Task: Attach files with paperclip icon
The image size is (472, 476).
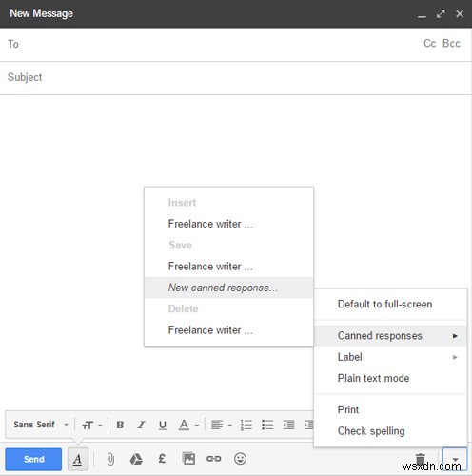Action: [110, 459]
